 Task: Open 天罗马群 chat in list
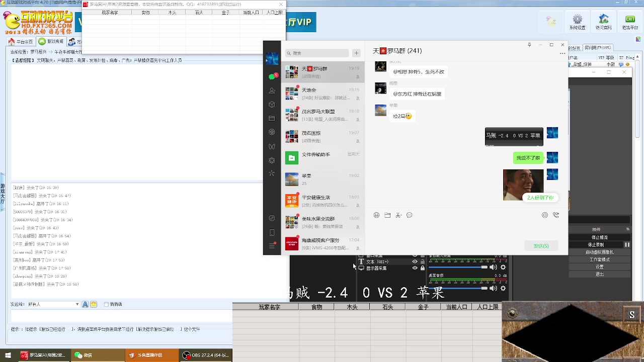(323, 72)
